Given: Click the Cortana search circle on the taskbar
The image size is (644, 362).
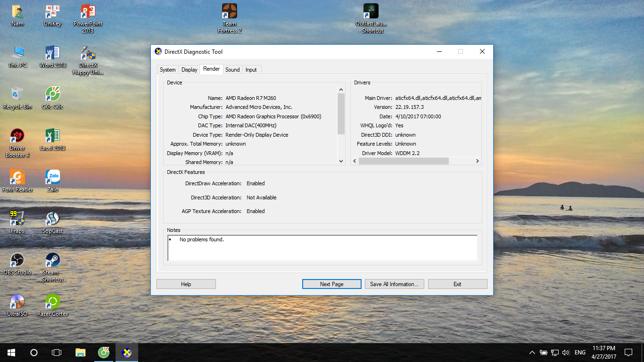Looking at the screenshot, I should (34, 353).
